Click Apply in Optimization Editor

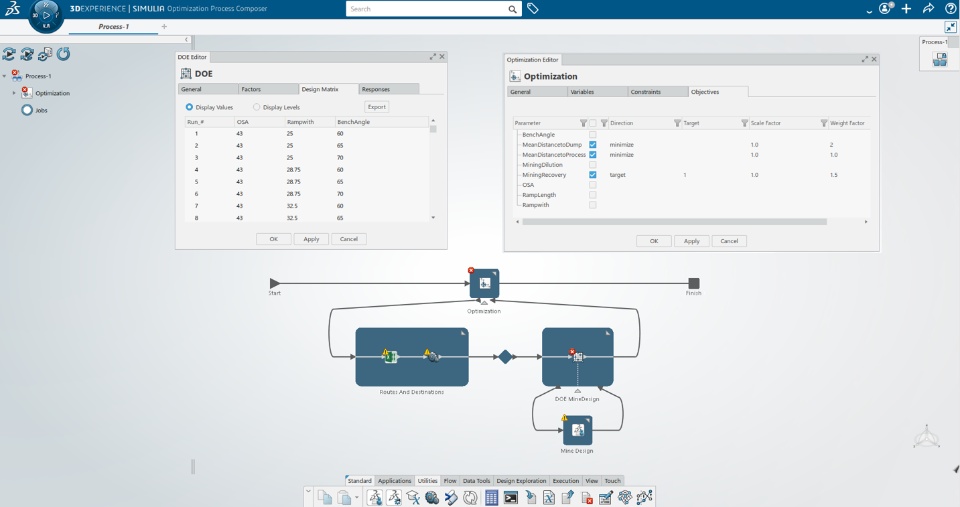tap(691, 241)
